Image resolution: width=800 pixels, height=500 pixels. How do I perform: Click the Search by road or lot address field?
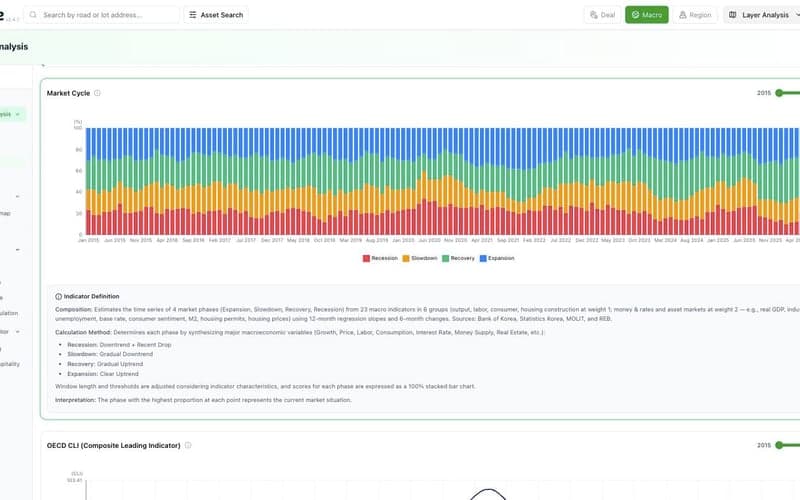pos(102,15)
